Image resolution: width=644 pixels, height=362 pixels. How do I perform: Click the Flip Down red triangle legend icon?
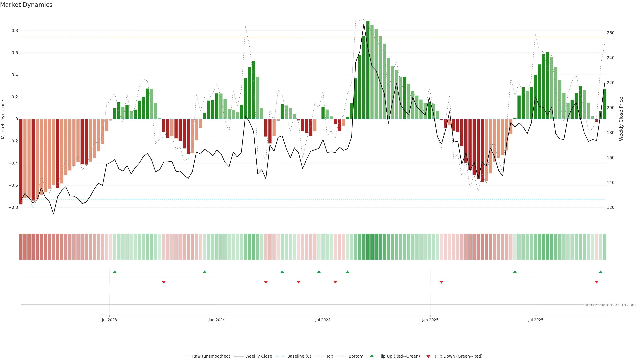[x=428, y=356]
